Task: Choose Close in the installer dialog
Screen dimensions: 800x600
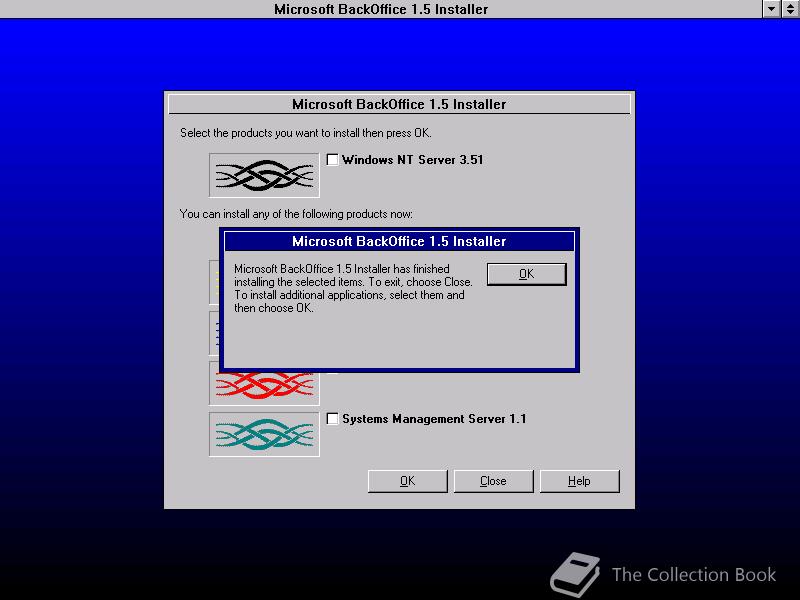Action: pyautogui.click(x=493, y=481)
